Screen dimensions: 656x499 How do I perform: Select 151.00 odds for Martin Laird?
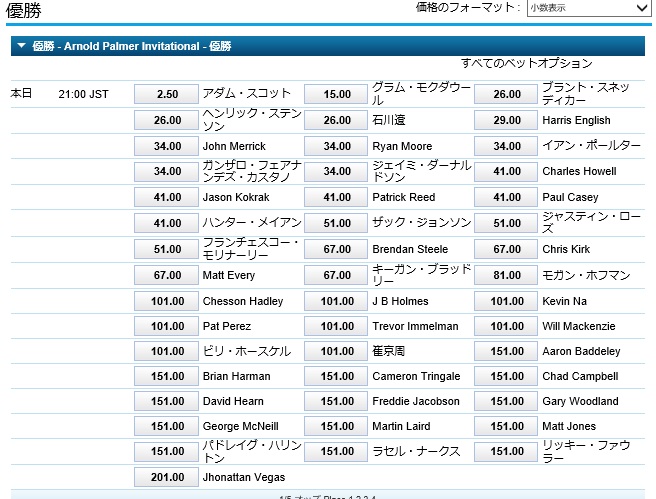(336, 426)
